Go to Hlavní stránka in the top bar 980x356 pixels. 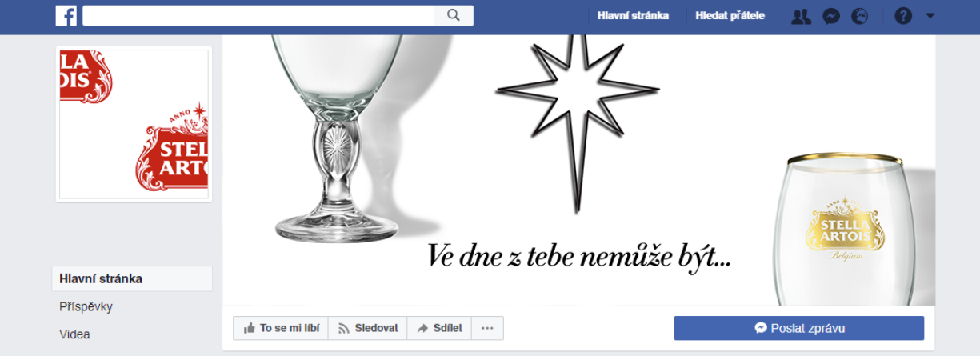pos(633,15)
